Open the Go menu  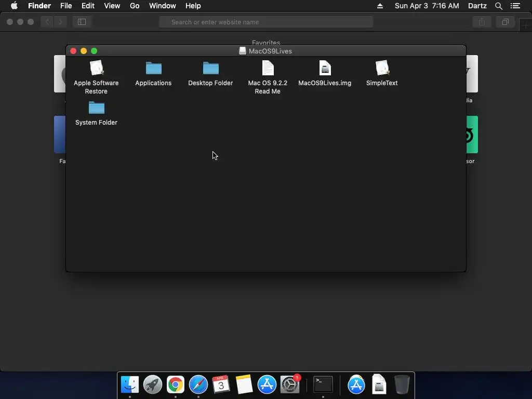(x=135, y=6)
